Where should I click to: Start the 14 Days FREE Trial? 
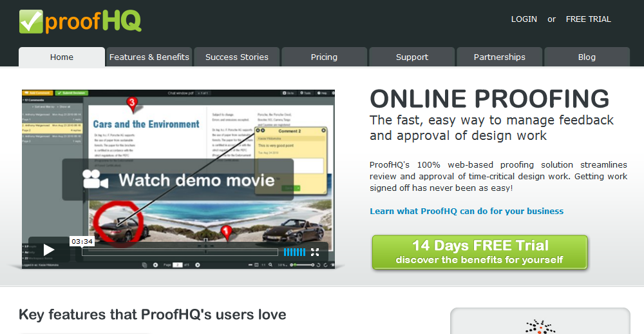click(480, 253)
